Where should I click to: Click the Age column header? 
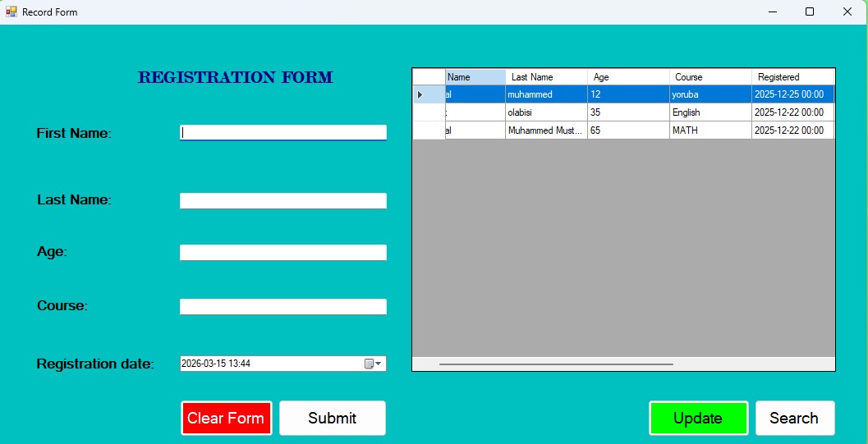pos(627,77)
